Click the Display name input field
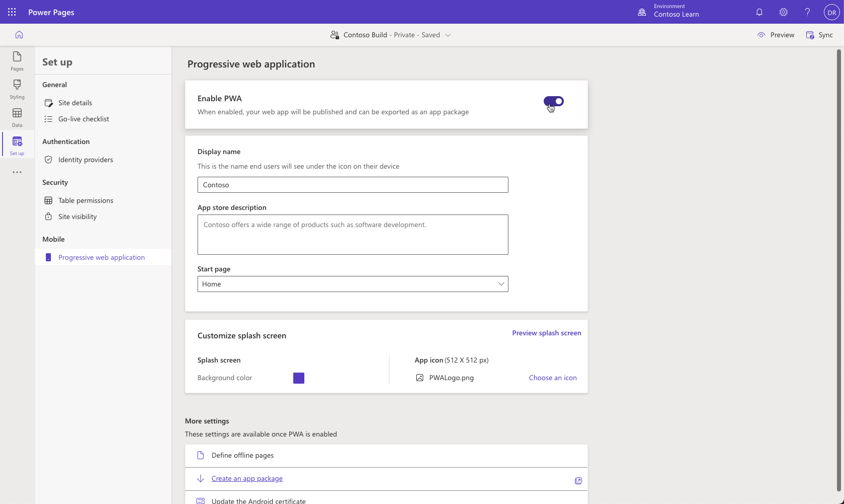This screenshot has width=844, height=504. tap(353, 185)
